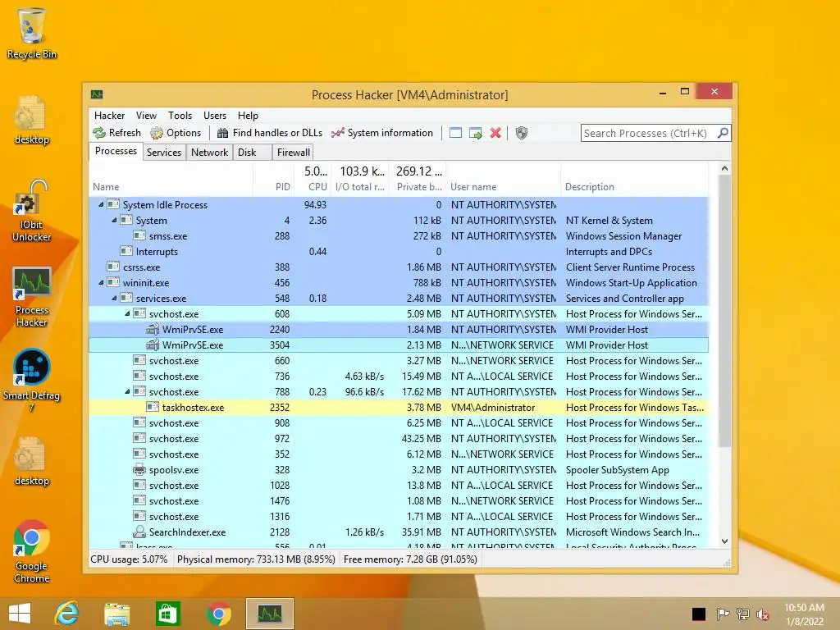
Task: Click the Refresh toolbar button
Action: tap(116, 133)
